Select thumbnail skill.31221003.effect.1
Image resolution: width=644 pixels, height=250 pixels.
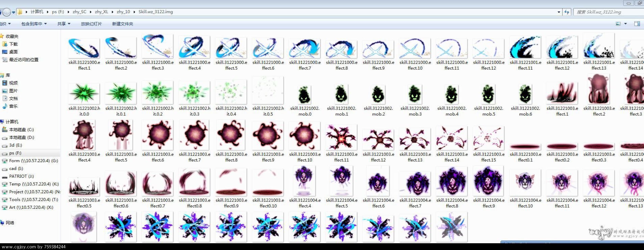pyautogui.click(x=562, y=93)
